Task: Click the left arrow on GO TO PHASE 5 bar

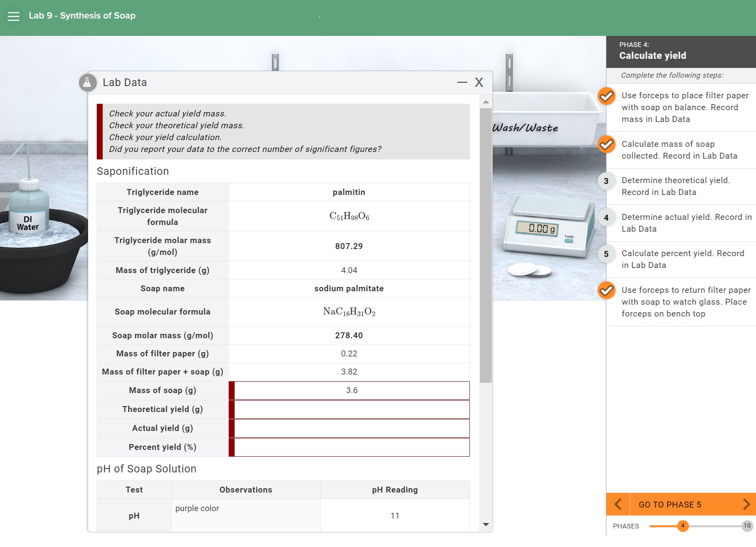Action: (x=618, y=504)
